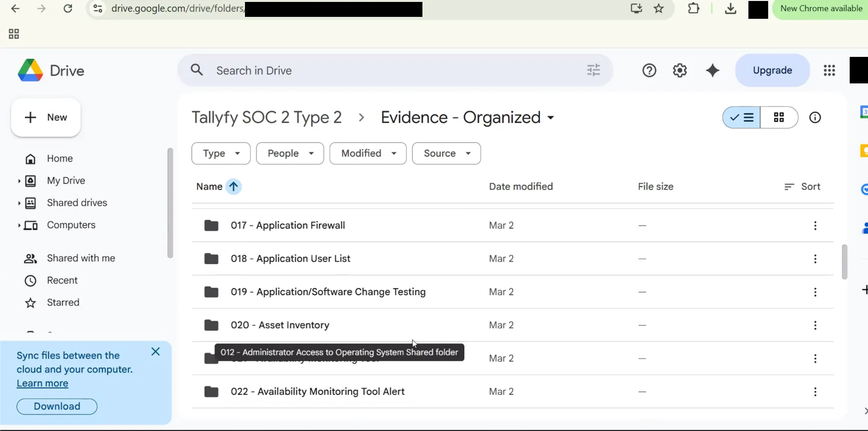
Task: Reload the page with the refresh icon
Action: pyautogui.click(x=68, y=9)
